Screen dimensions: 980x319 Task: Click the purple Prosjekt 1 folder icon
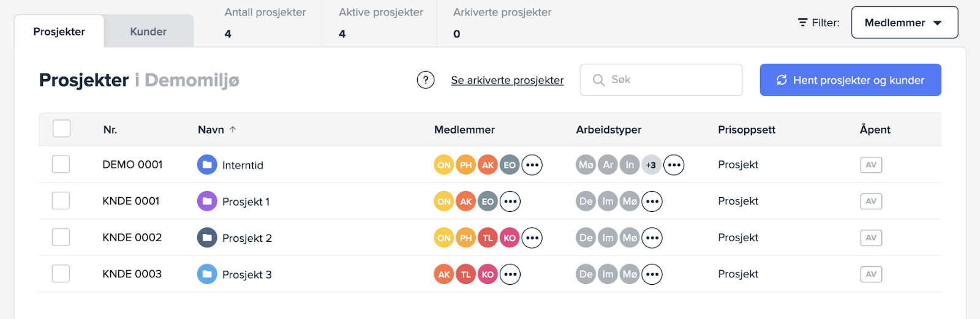coord(207,201)
